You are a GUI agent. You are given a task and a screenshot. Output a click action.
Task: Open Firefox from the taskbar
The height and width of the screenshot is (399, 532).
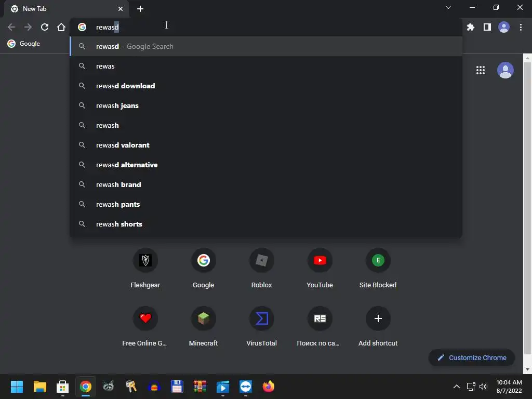point(269,387)
